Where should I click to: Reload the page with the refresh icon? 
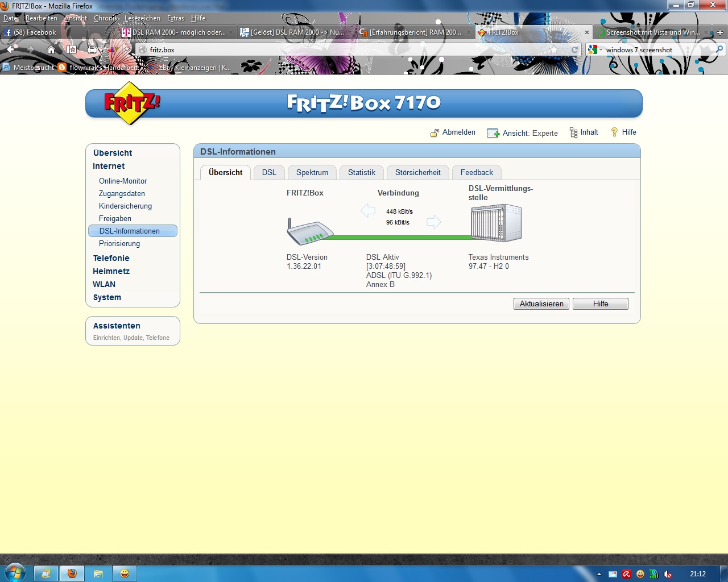574,50
